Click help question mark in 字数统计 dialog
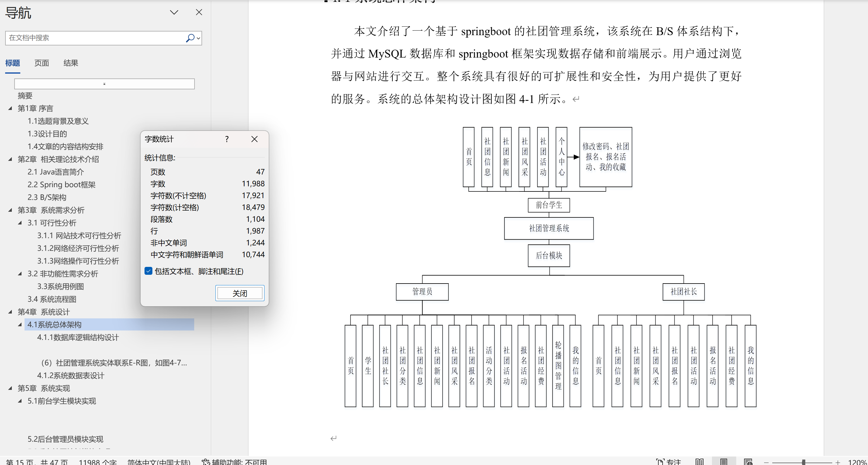868x465 pixels. click(227, 139)
